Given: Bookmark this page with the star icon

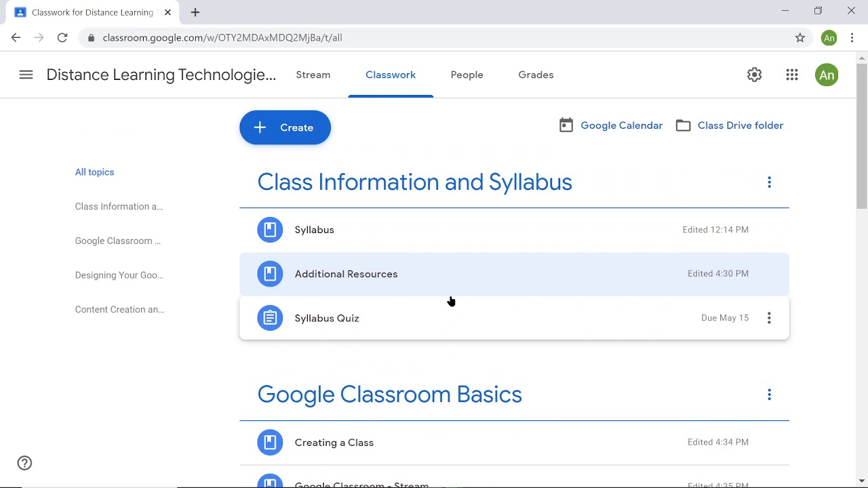Looking at the screenshot, I should click(800, 38).
